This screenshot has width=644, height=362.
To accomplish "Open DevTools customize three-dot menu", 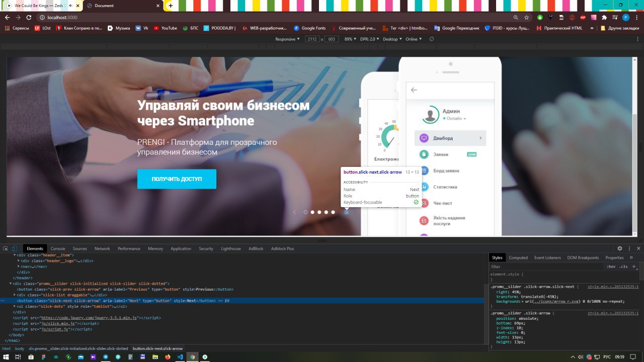I will [x=629, y=248].
